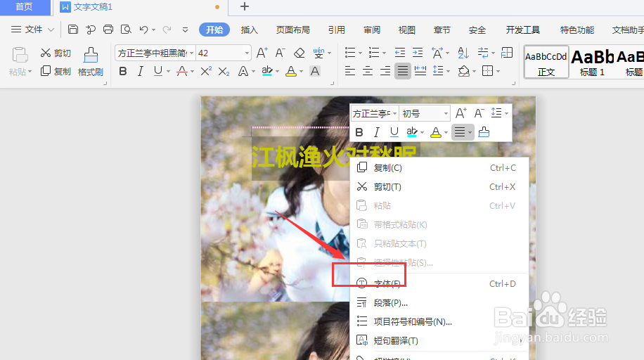The width and height of the screenshot is (644, 360).
Task: Choose 项目符号和编号(N)... from context menu
Action: [439, 322]
